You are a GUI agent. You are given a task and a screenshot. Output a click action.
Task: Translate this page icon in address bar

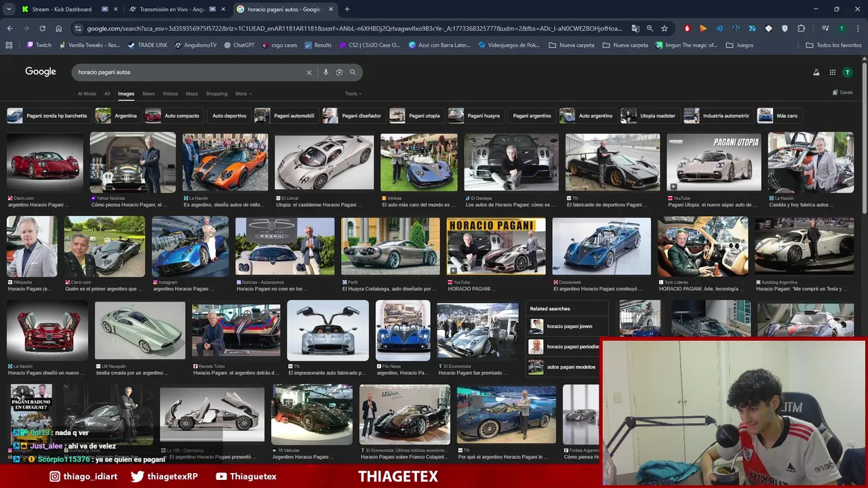click(x=635, y=28)
